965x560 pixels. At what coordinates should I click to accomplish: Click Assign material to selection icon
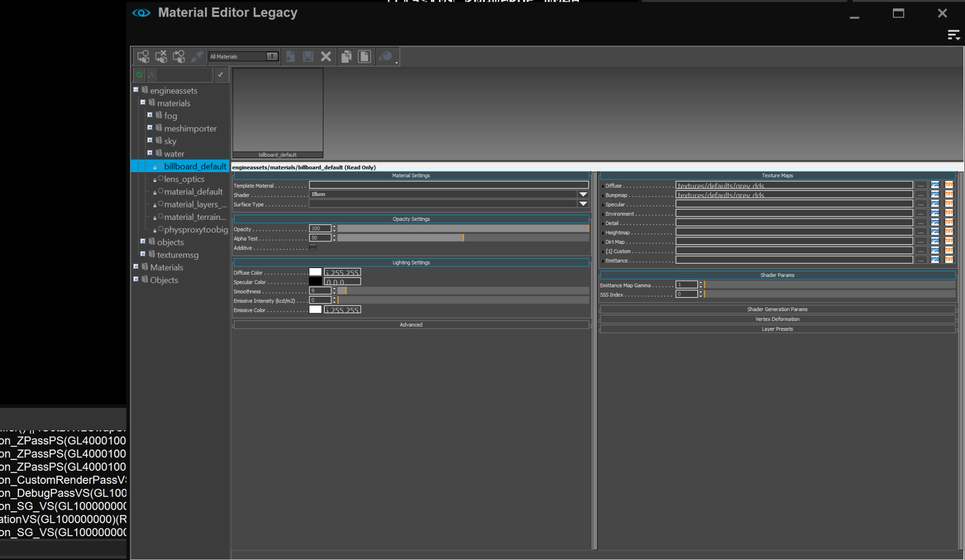[143, 57]
